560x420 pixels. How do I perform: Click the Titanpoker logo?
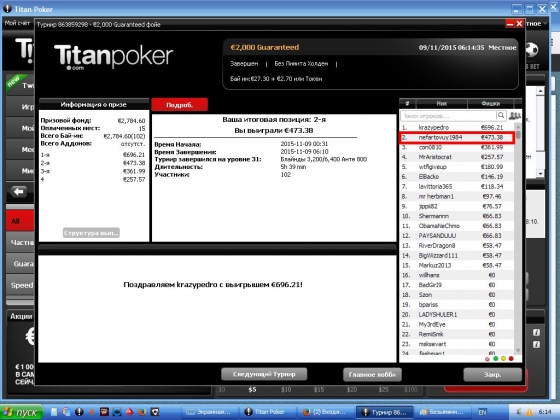(114, 57)
